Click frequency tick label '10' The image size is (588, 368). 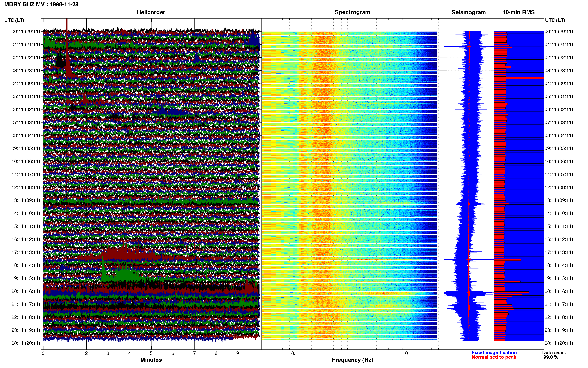[405, 353]
